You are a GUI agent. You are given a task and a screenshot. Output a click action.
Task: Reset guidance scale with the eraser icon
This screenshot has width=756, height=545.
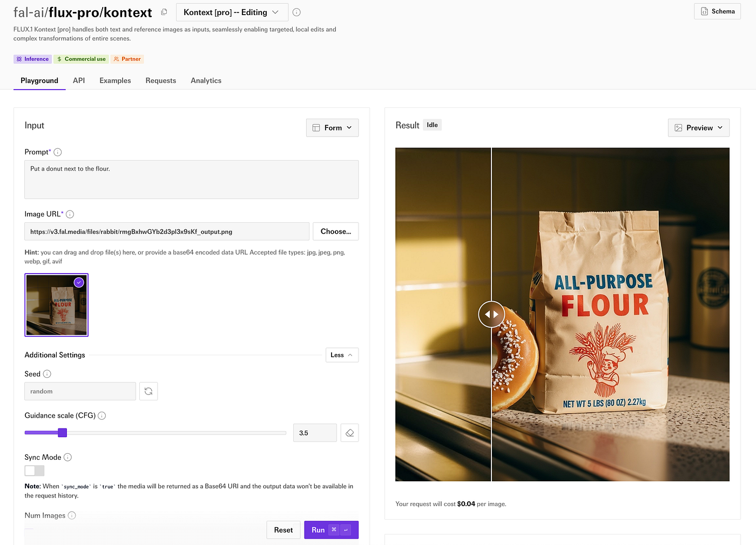(349, 433)
